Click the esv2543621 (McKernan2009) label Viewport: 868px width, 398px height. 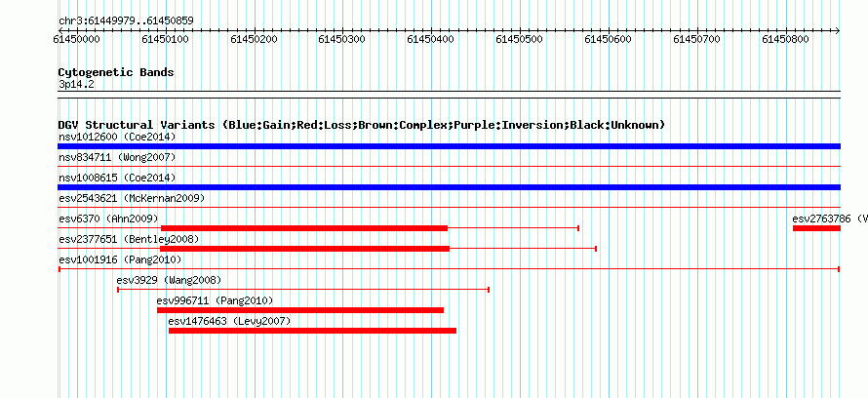click(132, 198)
